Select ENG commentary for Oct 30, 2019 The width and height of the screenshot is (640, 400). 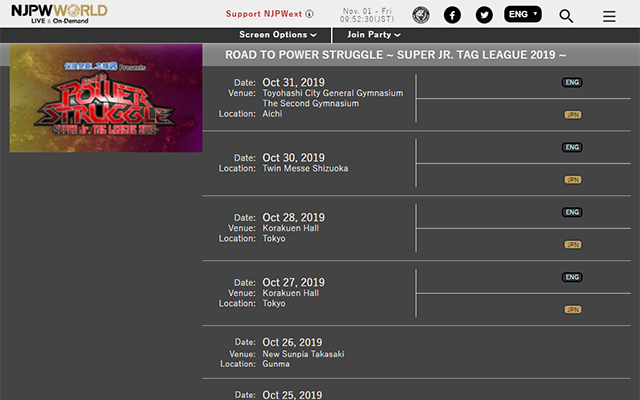(x=572, y=147)
